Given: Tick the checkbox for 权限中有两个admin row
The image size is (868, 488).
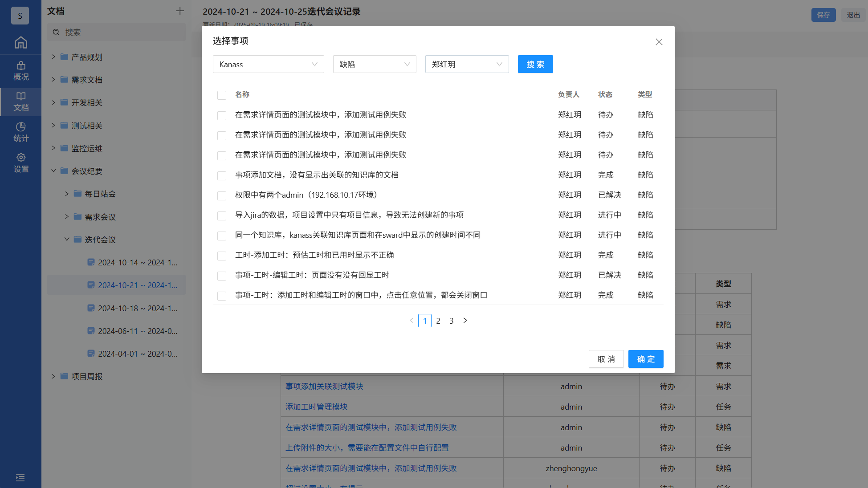Looking at the screenshot, I should pyautogui.click(x=222, y=195).
